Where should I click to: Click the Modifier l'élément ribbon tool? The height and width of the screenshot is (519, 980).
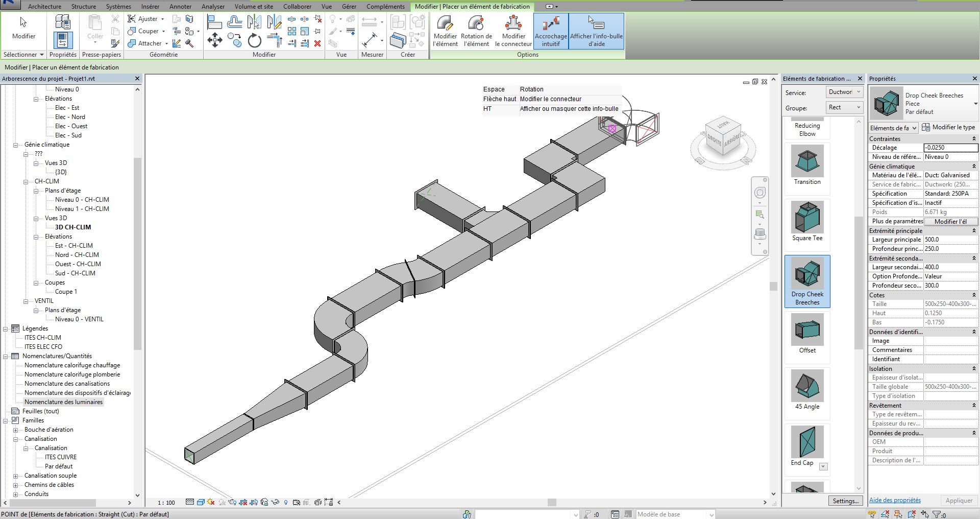[445, 31]
